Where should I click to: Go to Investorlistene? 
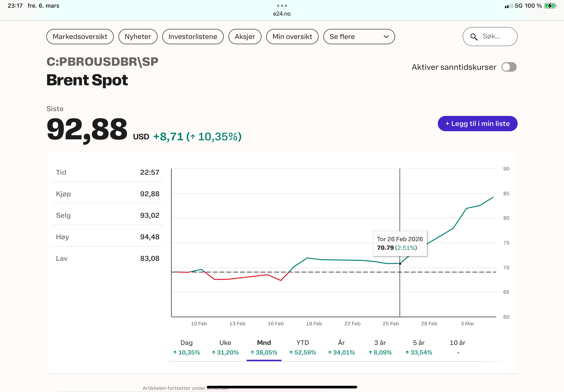193,37
